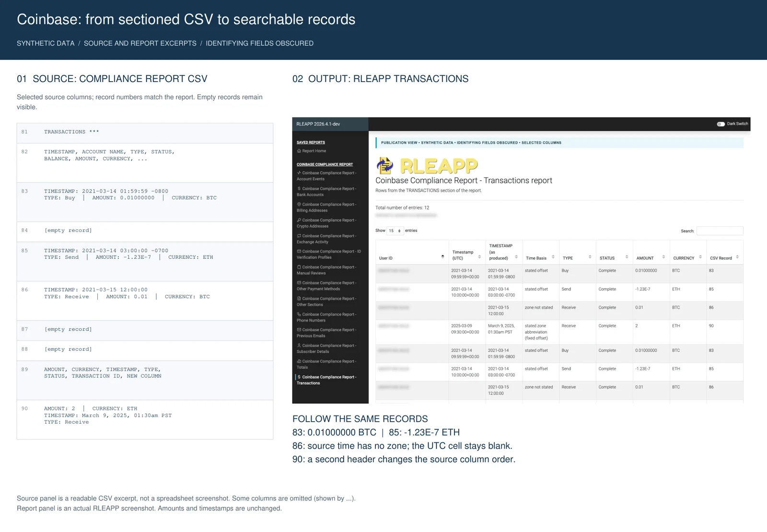The width and height of the screenshot is (767, 532).
Task: Click sort arrows on CSV Record column
Action: [737, 257]
